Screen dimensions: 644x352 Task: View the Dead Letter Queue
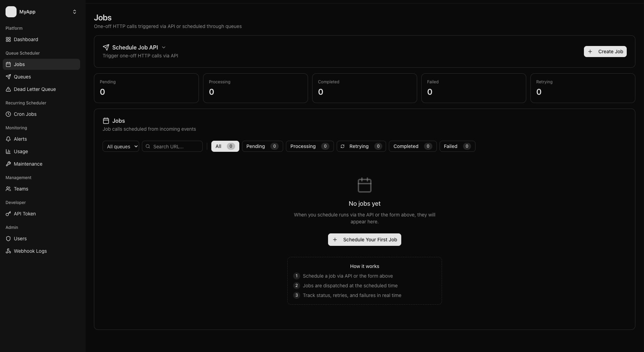pos(35,89)
